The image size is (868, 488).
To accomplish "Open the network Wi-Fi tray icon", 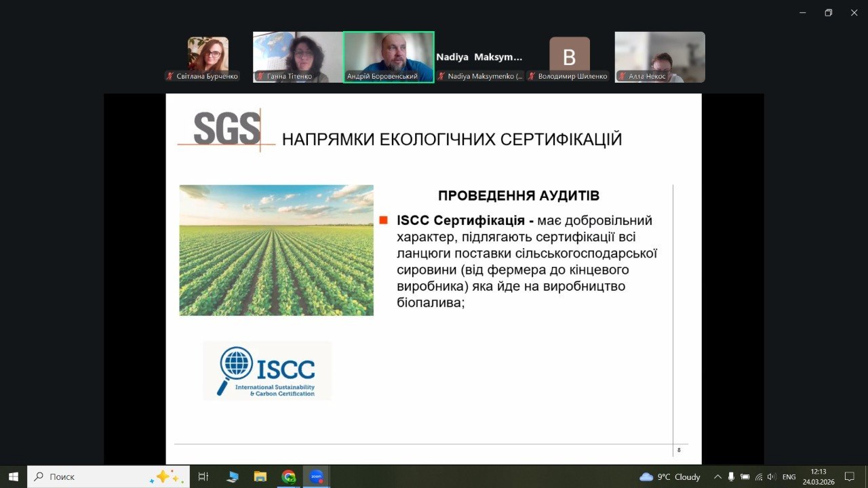I will click(759, 476).
